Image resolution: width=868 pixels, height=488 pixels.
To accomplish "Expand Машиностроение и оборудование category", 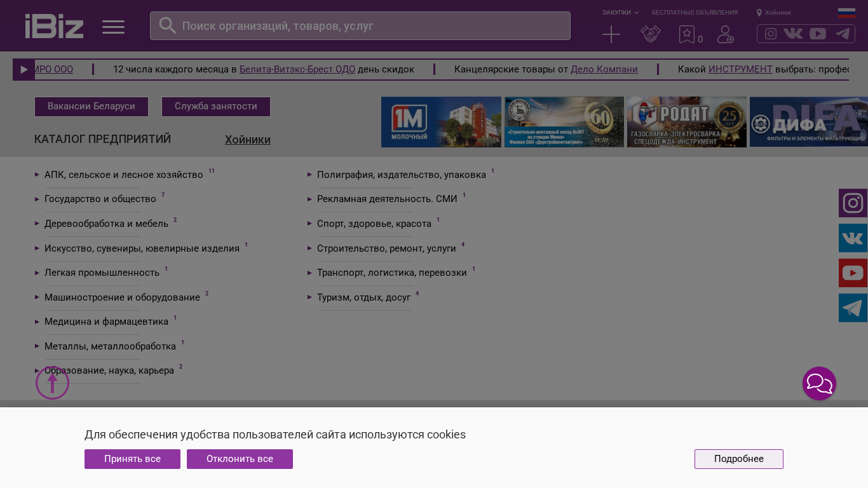I will click(122, 297).
